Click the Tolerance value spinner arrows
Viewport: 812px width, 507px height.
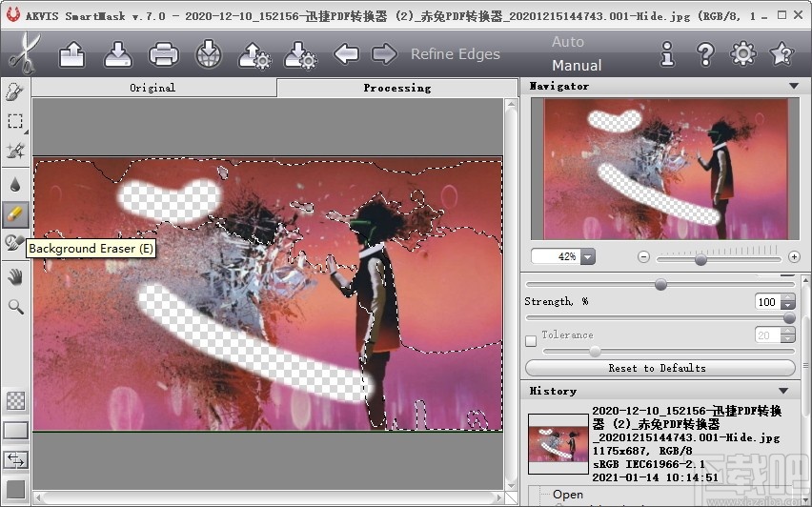click(787, 335)
